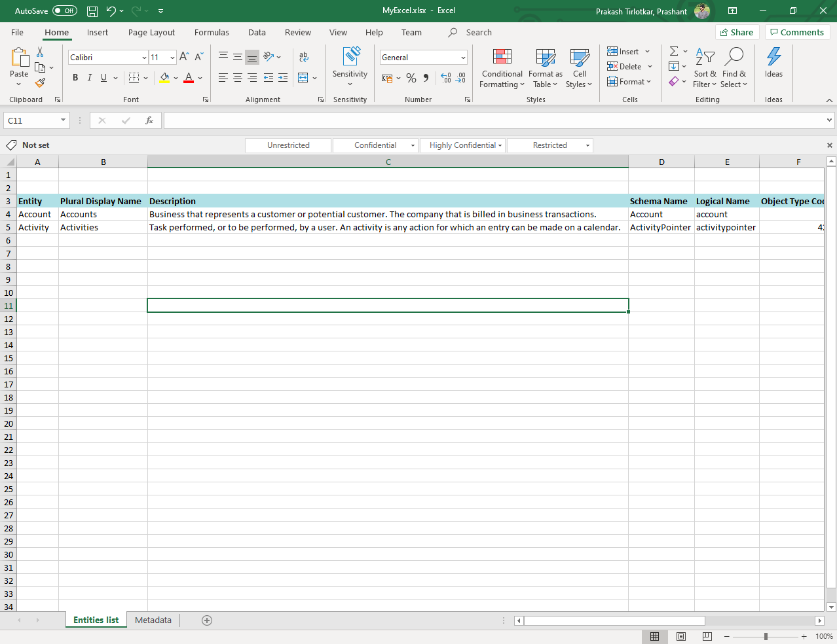837x644 pixels.
Task: Expand the Fill Color dropdown arrow
Action: tap(176, 78)
